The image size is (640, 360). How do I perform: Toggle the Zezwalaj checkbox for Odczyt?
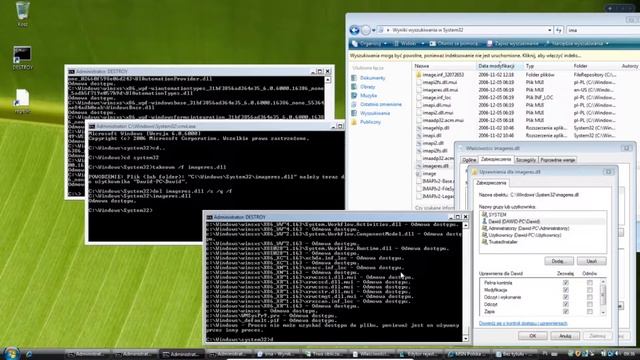(x=565, y=304)
